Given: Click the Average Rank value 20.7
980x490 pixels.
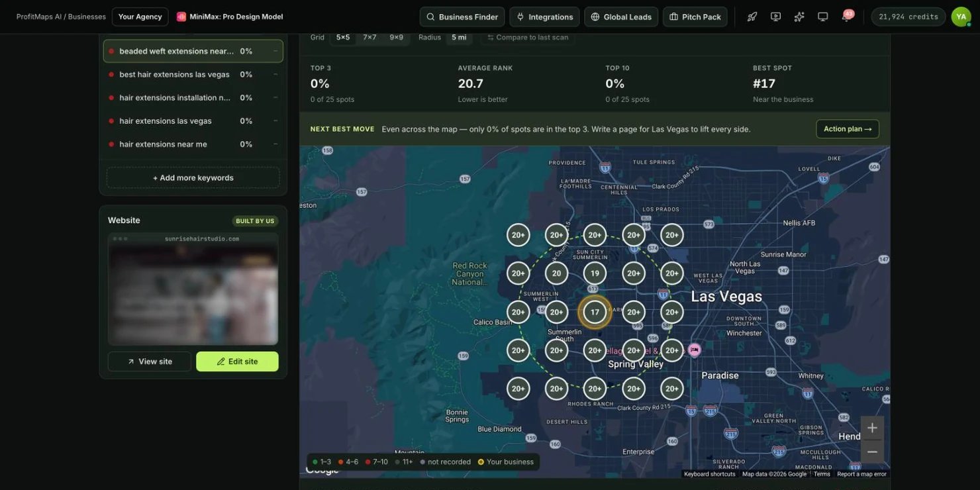Looking at the screenshot, I should [x=471, y=83].
